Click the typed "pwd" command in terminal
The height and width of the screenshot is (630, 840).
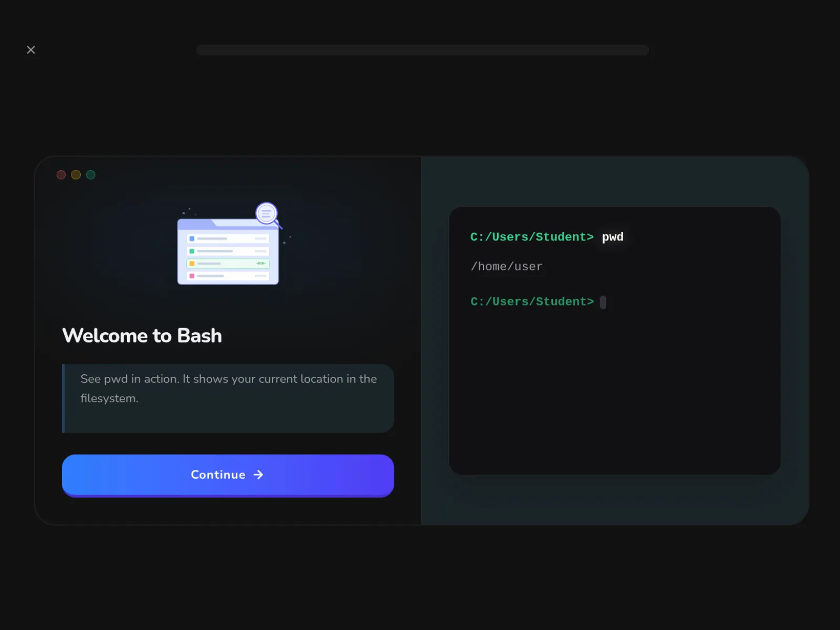613,237
